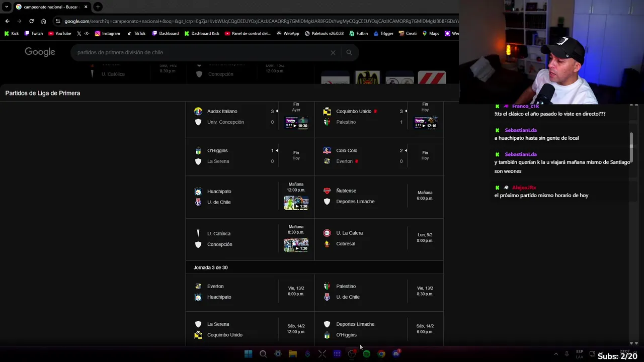Viewport: 644px width, 362px height.
Task: Open Spotify from the taskbar
Action: 366,354
